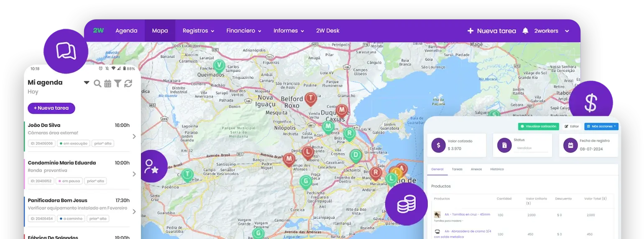Click the Cantidad column header
This screenshot has height=239, width=644.
click(504, 198)
